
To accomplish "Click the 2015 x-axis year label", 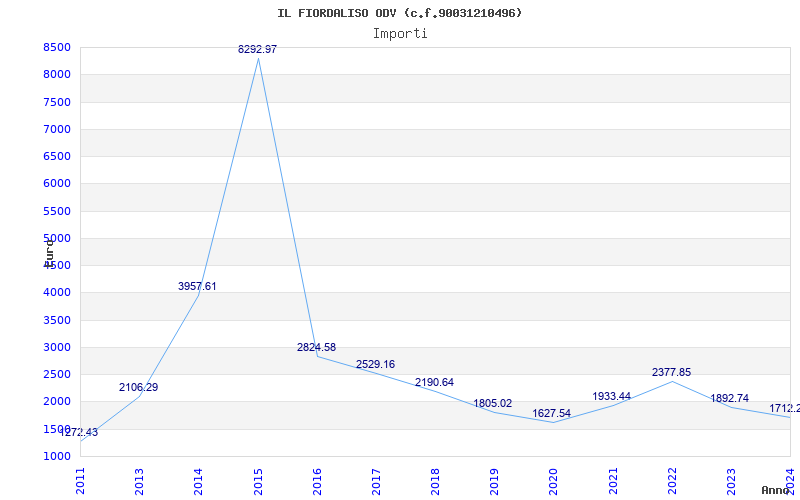I will pyautogui.click(x=258, y=482).
